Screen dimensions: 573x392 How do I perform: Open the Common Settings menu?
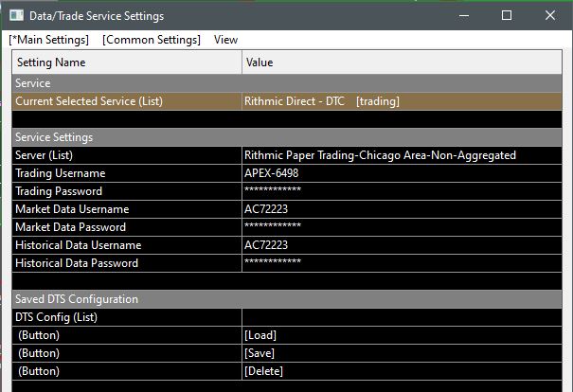click(152, 40)
